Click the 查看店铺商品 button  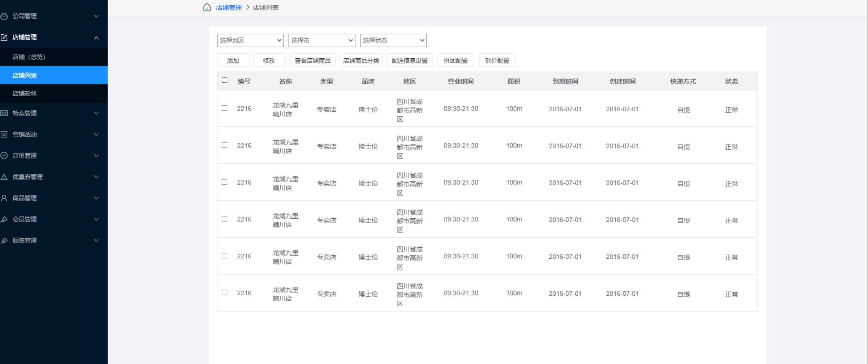(x=312, y=60)
